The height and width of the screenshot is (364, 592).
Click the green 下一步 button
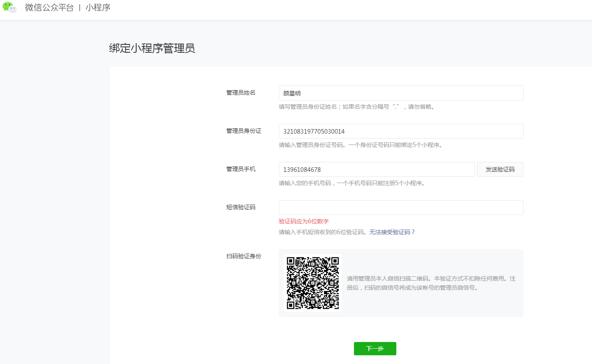[x=375, y=349]
